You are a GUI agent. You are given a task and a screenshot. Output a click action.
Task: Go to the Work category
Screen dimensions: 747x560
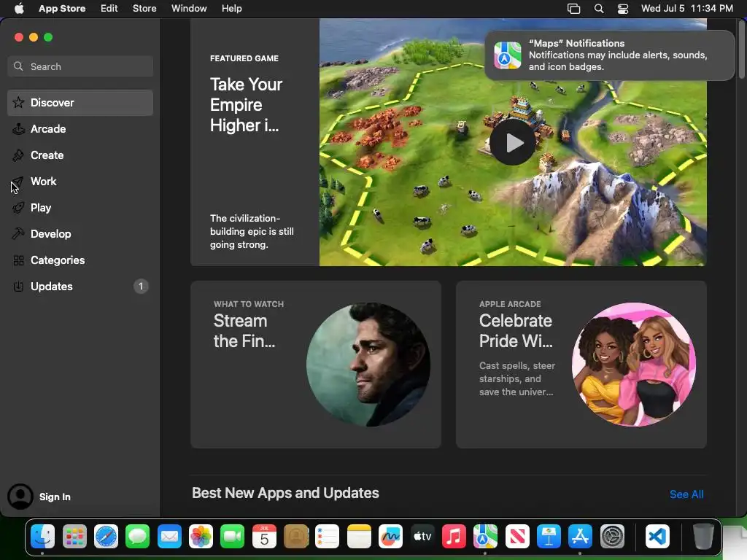tap(80, 181)
